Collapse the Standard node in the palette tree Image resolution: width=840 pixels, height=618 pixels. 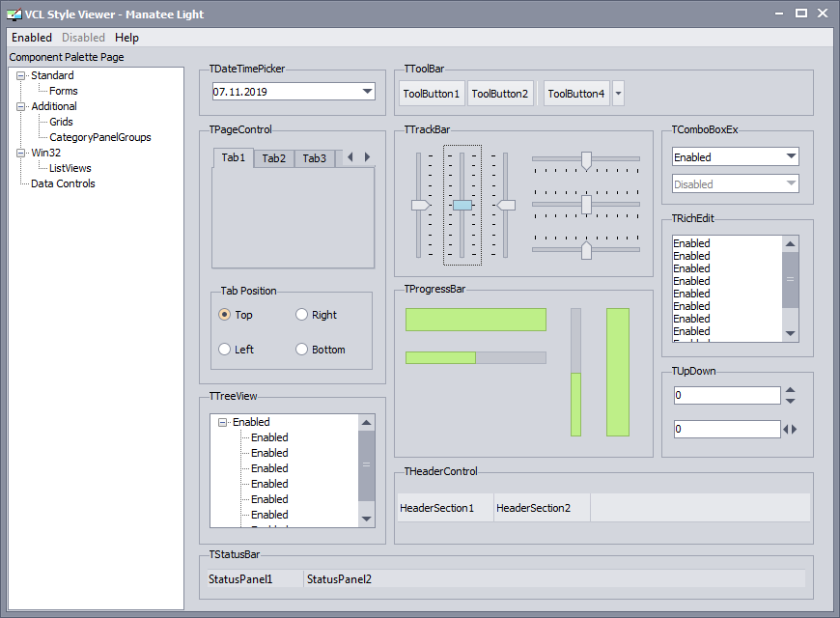(x=21, y=75)
